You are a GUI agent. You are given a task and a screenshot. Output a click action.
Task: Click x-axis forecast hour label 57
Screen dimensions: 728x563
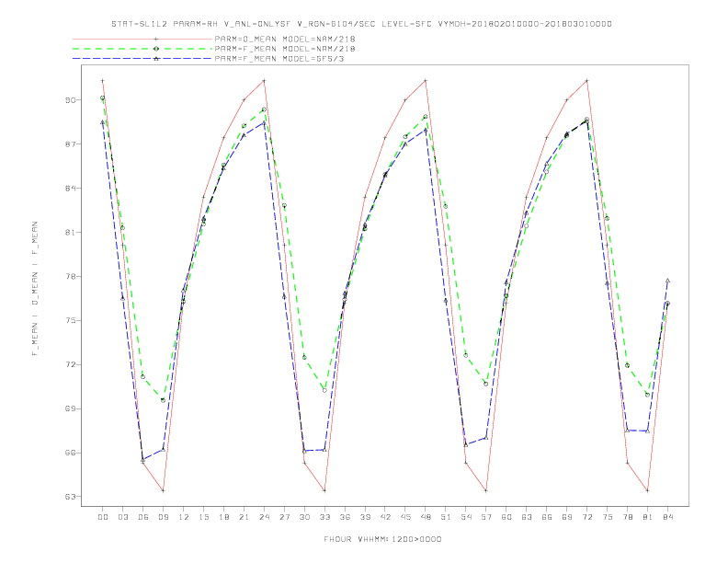click(x=486, y=517)
